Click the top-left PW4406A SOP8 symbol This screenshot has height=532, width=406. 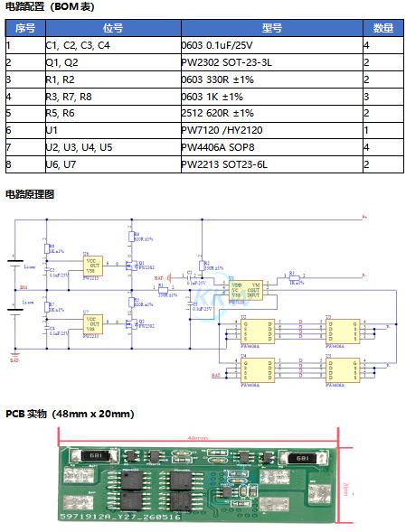[258, 331]
